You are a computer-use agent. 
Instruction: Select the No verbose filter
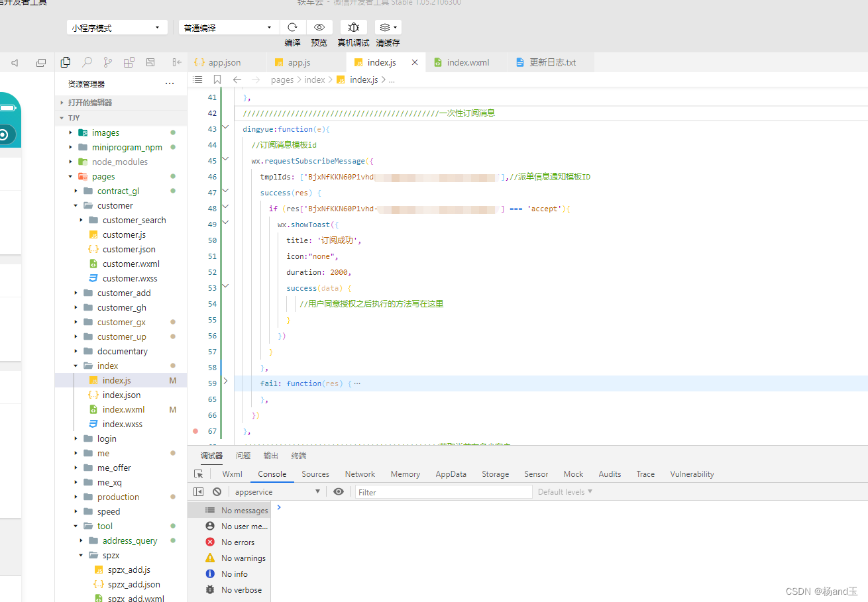click(x=229, y=589)
